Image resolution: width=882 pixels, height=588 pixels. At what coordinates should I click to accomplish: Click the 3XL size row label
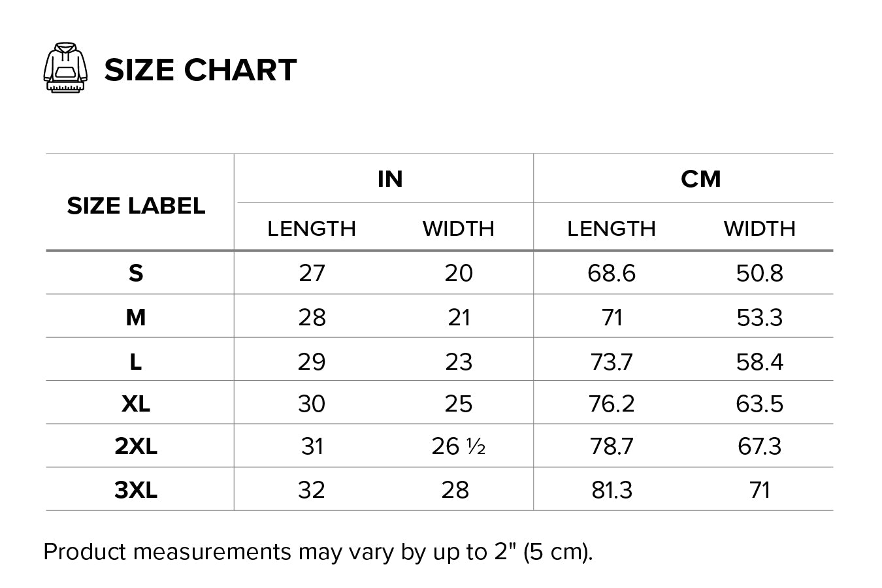(136, 489)
